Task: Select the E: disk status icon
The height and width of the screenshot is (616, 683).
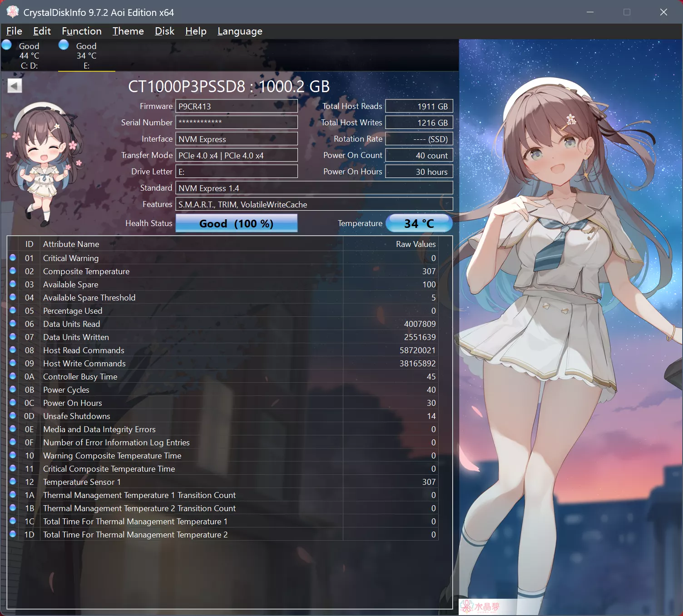Action: tap(64, 45)
